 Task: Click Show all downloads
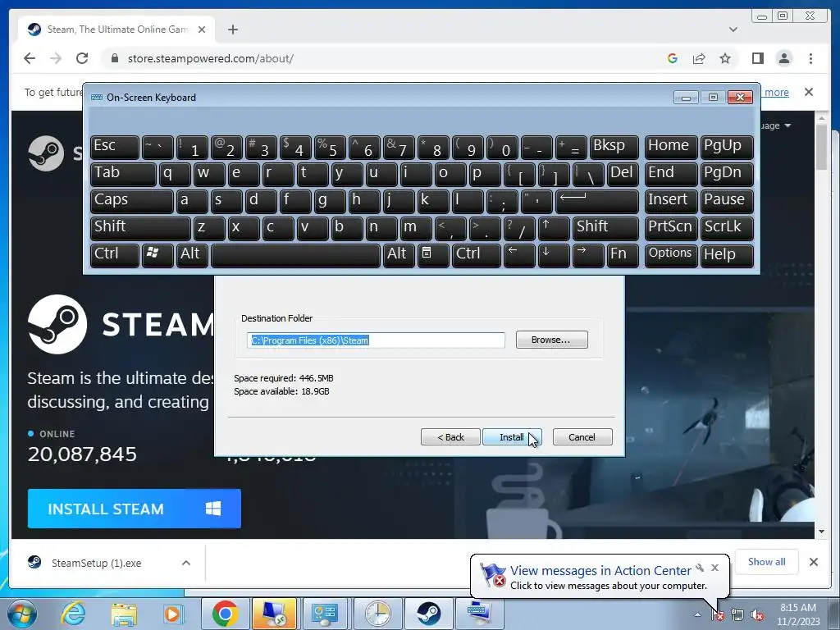(x=767, y=562)
